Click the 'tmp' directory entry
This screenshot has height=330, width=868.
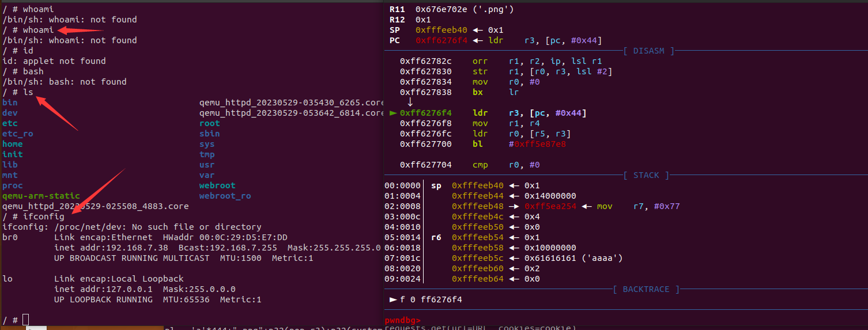point(207,154)
